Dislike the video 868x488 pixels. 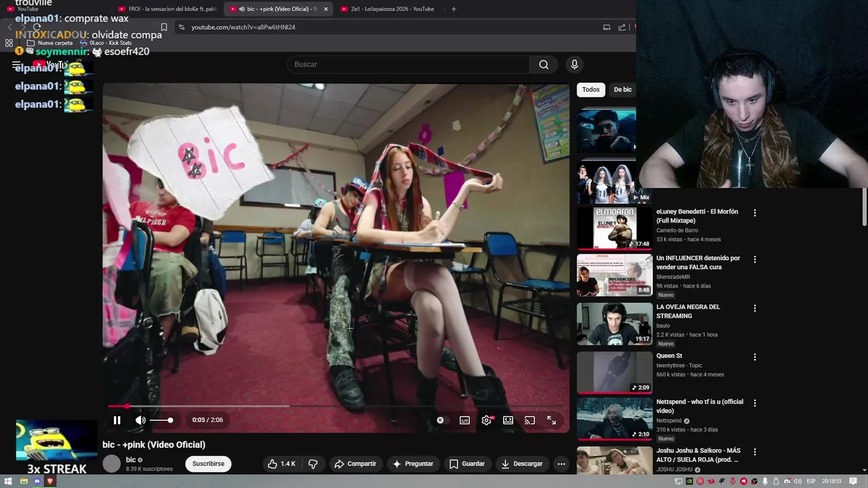pos(313,464)
